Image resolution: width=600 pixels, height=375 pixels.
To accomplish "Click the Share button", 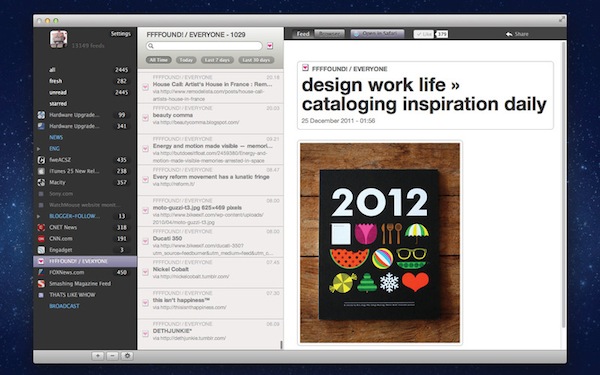I will [517, 34].
